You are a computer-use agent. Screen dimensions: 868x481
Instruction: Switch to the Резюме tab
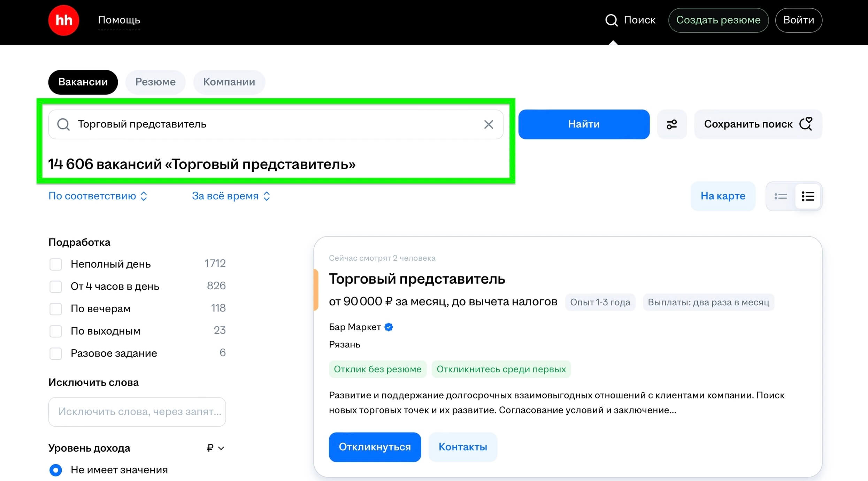pyautogui.click(x=155, y=82)
